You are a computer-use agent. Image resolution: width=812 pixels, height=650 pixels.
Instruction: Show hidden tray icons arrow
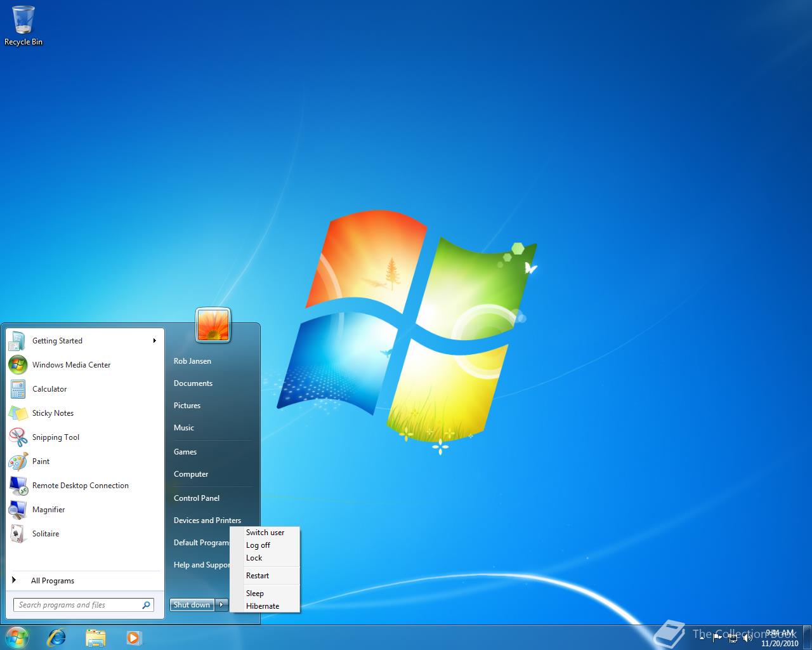point(702,637)
